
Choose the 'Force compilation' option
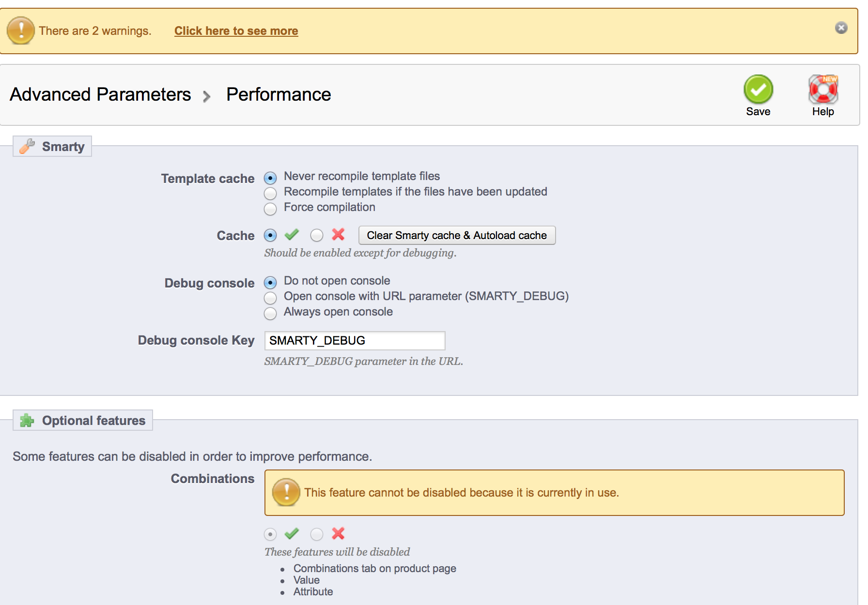(270, 209)
